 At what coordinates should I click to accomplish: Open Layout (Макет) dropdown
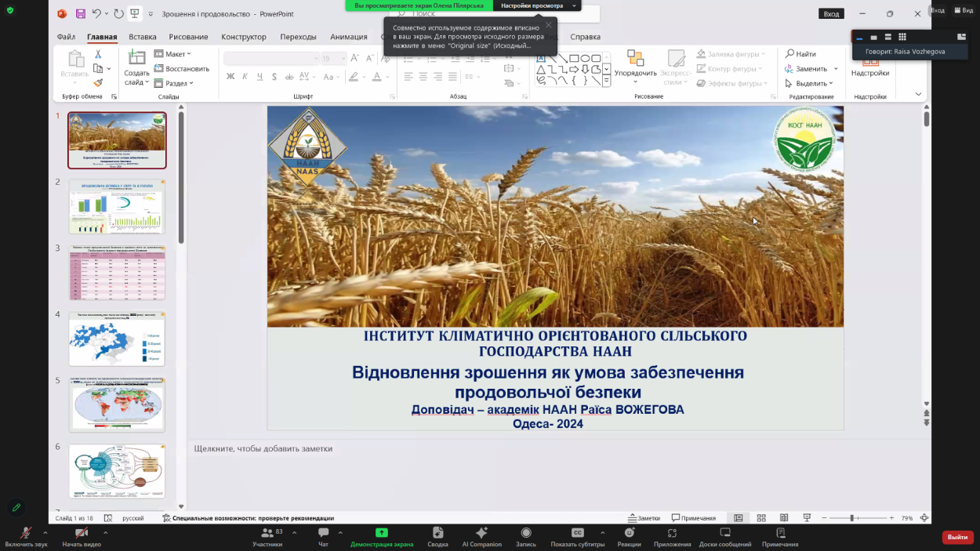coord(173,54)
